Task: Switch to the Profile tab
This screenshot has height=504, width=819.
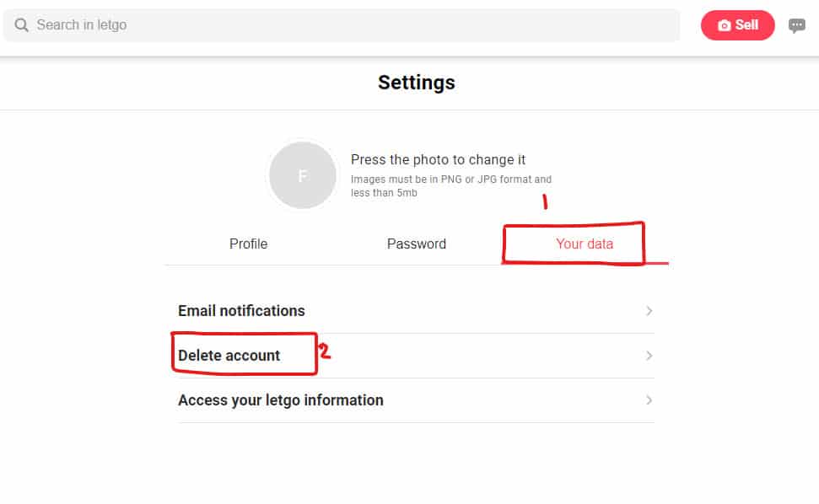Action: tap(249, 244)
